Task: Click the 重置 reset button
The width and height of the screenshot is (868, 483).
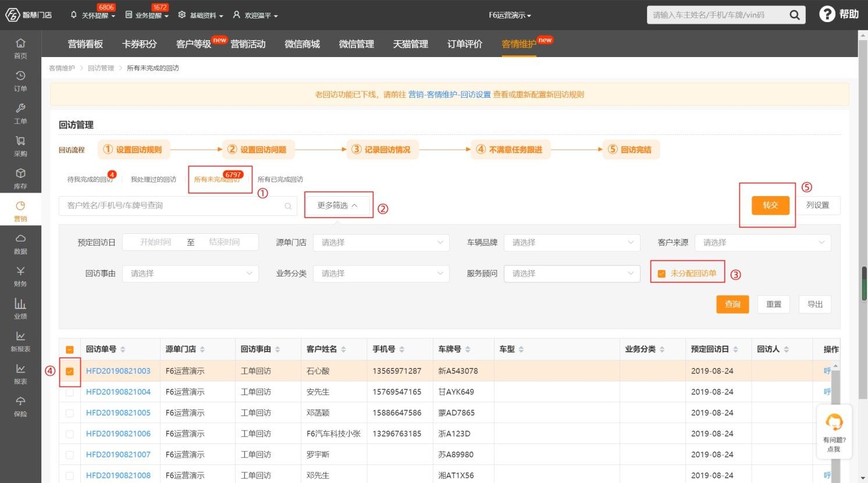Action: click(x=774, y=304)
